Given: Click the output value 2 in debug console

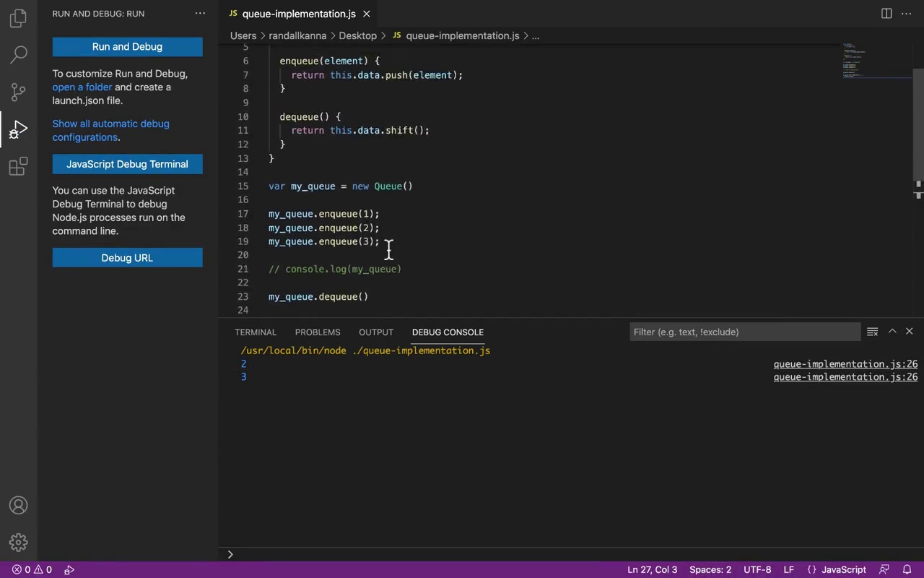Looking at the screenshot, I should click(244, 364).
